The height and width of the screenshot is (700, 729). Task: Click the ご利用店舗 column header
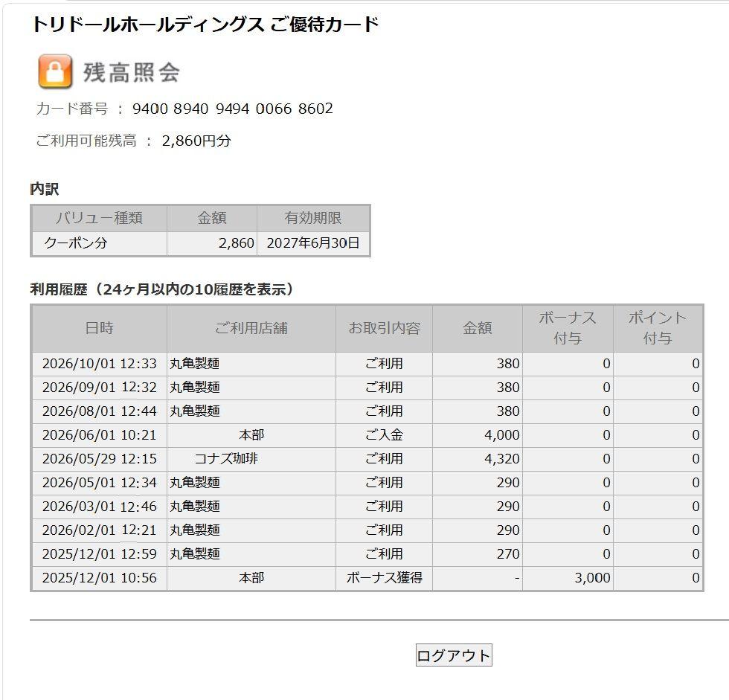[251, 328]
